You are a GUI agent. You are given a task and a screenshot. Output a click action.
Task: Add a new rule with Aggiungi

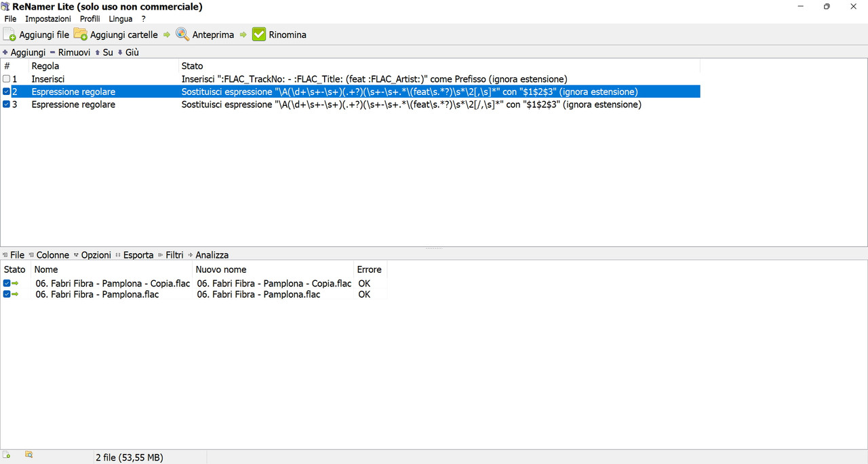pyautogui.click(x=24, y=52)
